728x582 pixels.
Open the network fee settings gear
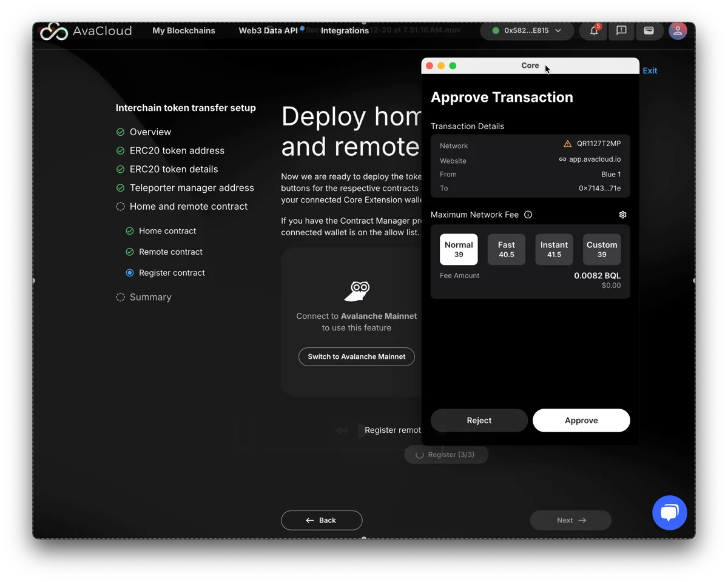pos(622,215)
